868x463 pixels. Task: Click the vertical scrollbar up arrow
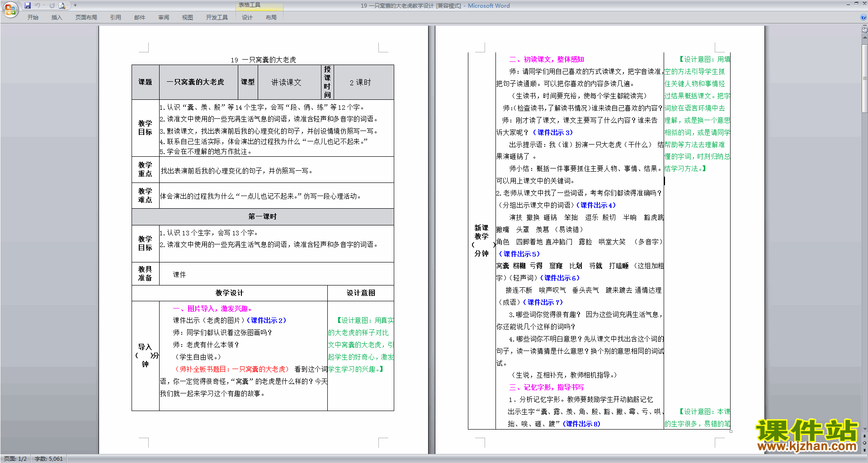point(865,38)
